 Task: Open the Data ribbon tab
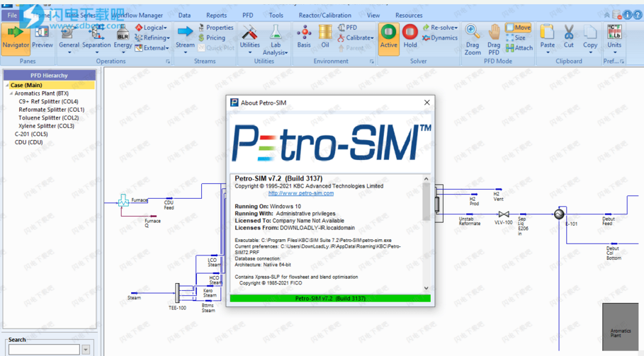184,15
